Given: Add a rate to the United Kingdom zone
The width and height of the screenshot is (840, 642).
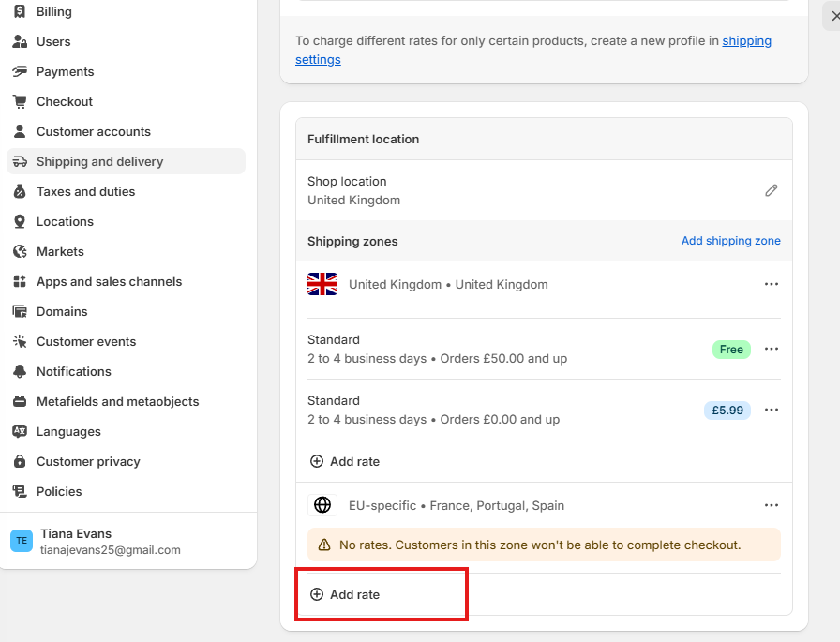Looking at the screenshot, I should pos(345,461).
